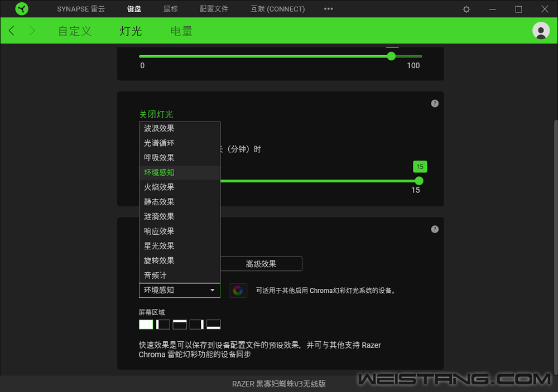Screen dimensions: 558x392
Task: Select the left screen region icon
Action: pos(163,325)
